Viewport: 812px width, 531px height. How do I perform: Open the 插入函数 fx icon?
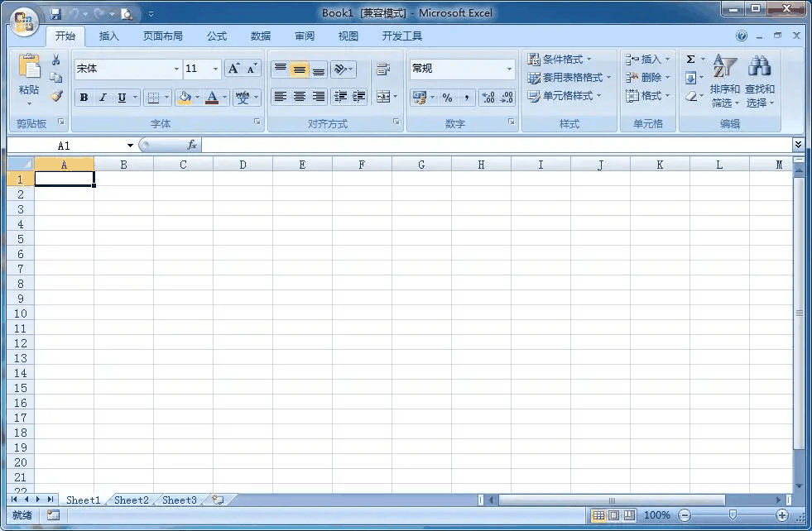tap(194, 144)
